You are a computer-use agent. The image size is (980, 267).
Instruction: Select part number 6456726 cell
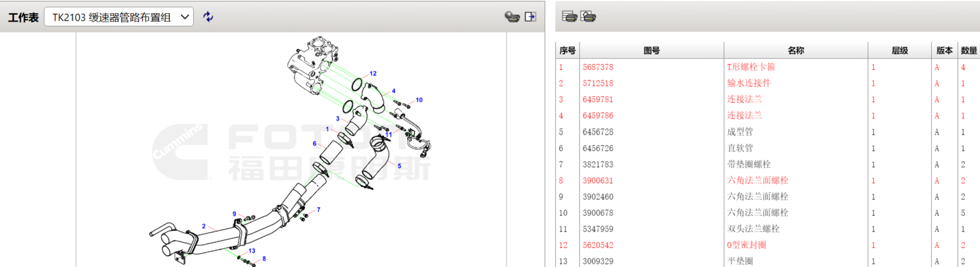tap(598, 149)
